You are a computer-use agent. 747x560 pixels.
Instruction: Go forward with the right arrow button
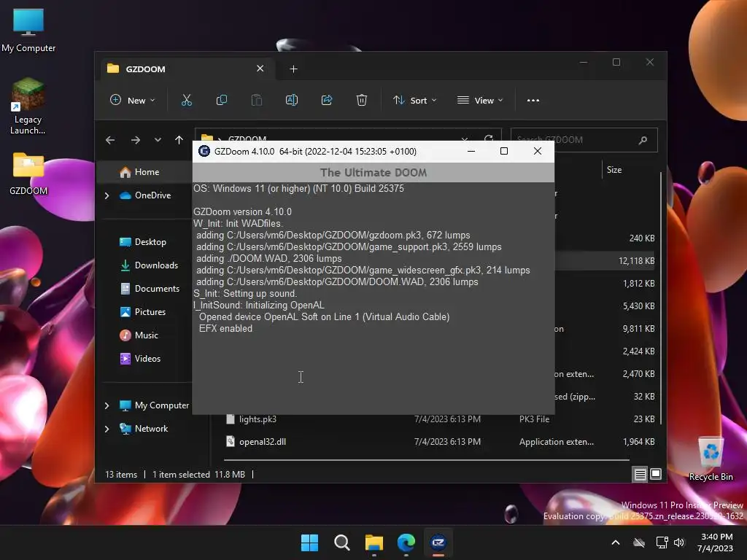[135, 140]
